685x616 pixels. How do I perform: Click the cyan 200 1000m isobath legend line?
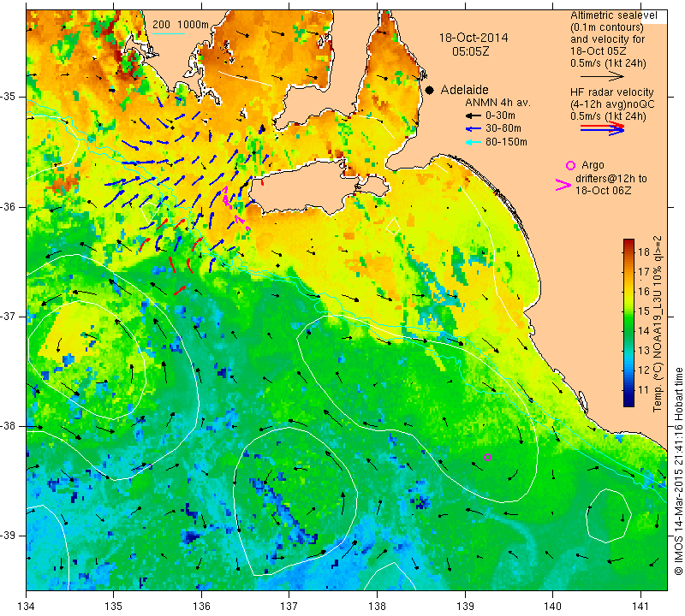click(169, 33)
